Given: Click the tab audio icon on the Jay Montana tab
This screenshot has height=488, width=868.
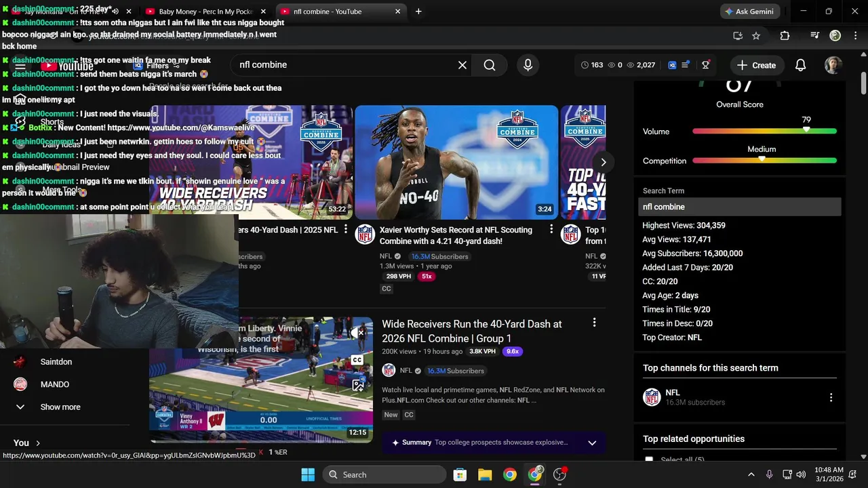Looking at the screenshot, I should click(x=115, y=12).
